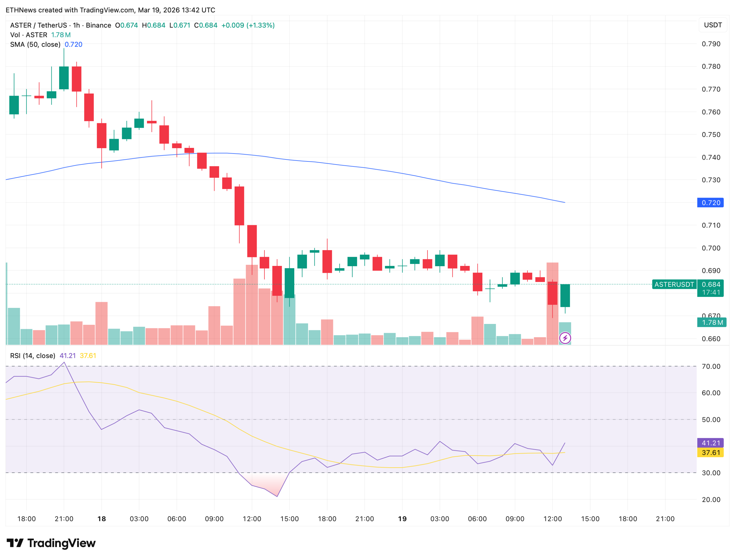The width and height of the screenshot is (735, 560).
Task: Click the date label 18 on time axis
Action: click(101, 519)
